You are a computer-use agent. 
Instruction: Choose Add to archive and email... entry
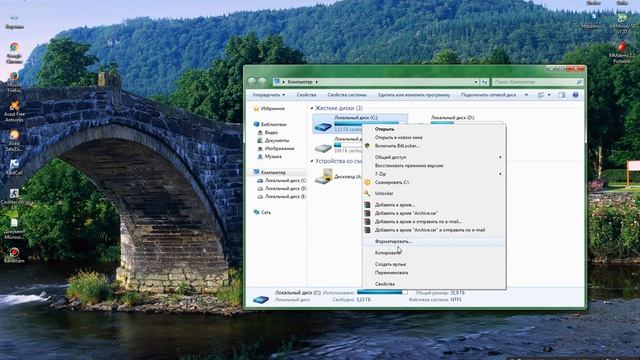click(434, 222)
